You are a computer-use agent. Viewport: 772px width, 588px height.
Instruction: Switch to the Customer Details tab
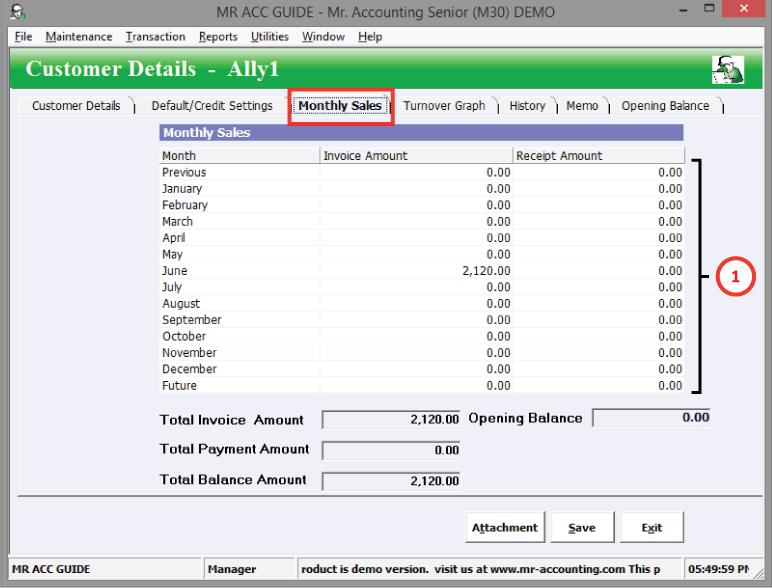(x=76, y=106)
